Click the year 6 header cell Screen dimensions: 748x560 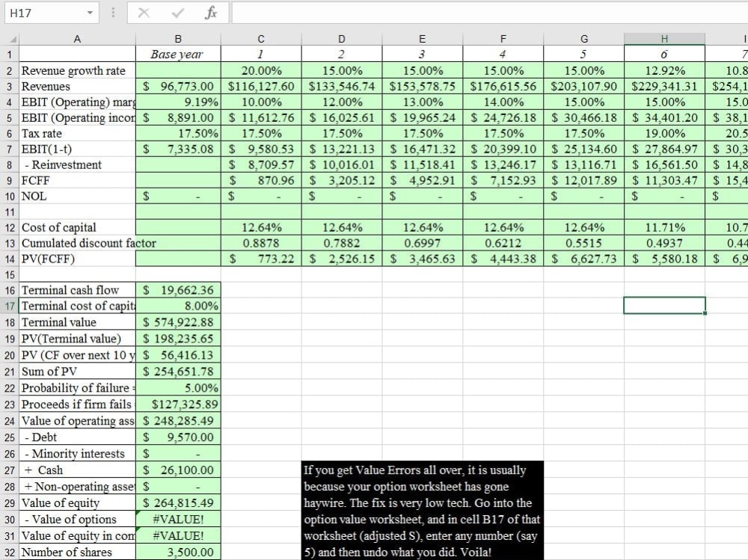point(664,54)
